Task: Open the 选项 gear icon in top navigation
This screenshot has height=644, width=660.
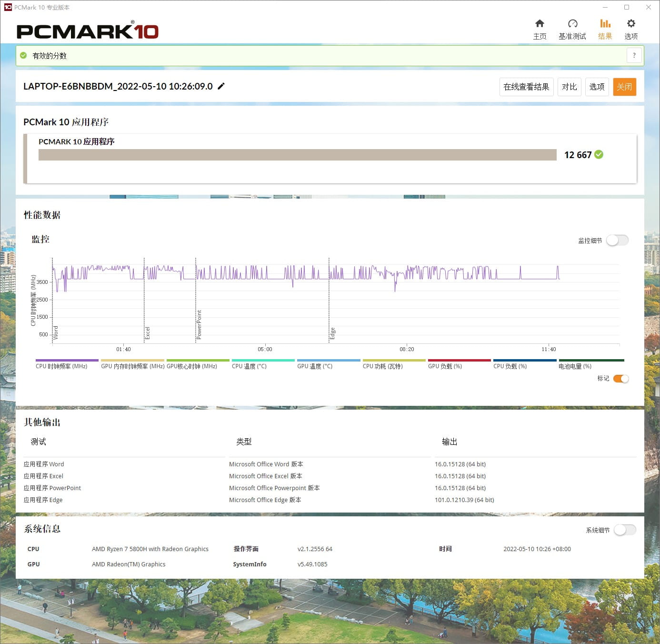Action: [x=631, y=23]
